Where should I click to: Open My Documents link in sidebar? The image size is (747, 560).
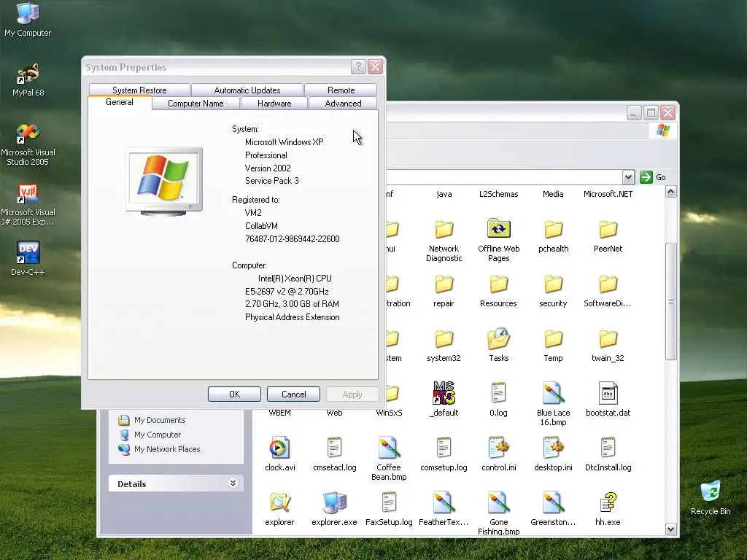pyautogui.click(x=160, y=420)
